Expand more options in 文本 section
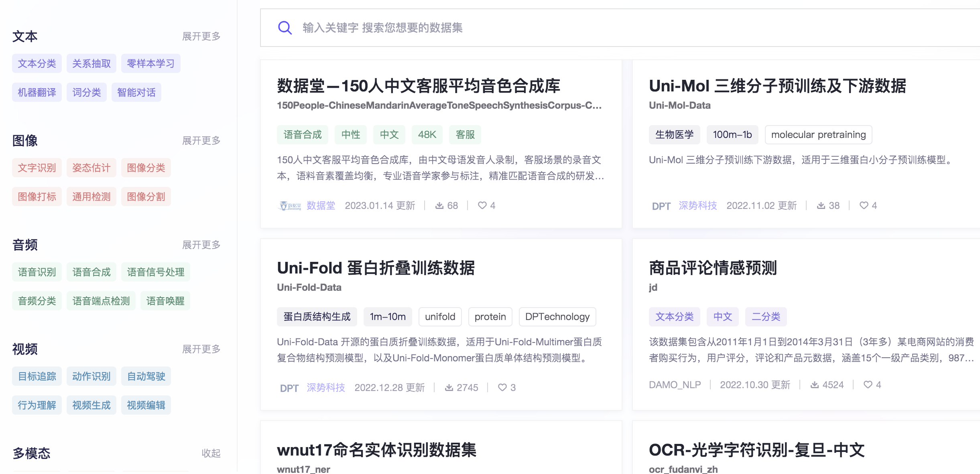Viewport: 980px width, 474px height. pos(201,36)
